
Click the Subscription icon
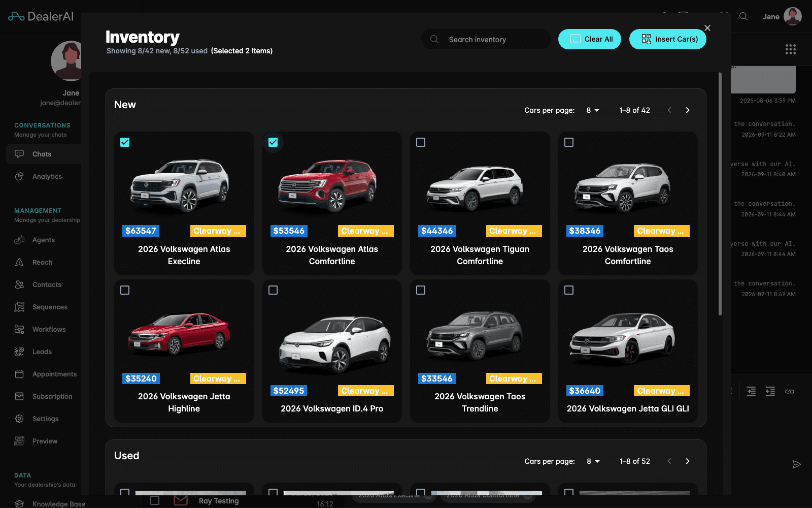click(x=19, y=396)
